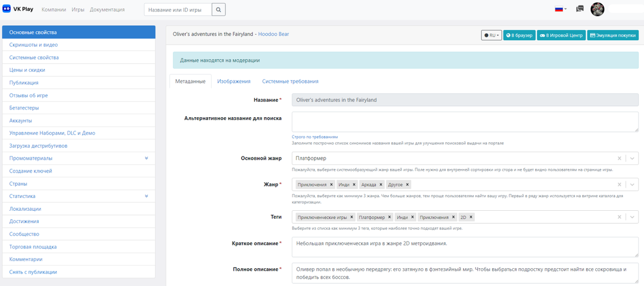Click the Полное описание text area
The image size is (644, 286).
pos(465,273)
